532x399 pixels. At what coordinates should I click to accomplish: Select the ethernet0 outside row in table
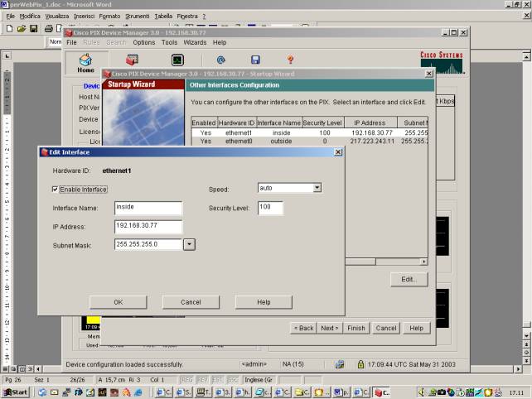click(309, 141)
